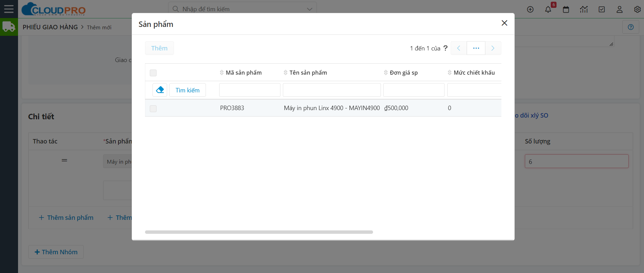This screenshot has height=273, width=644.
Task: Tick the select-all products checkbox
Action: (153, 73)
